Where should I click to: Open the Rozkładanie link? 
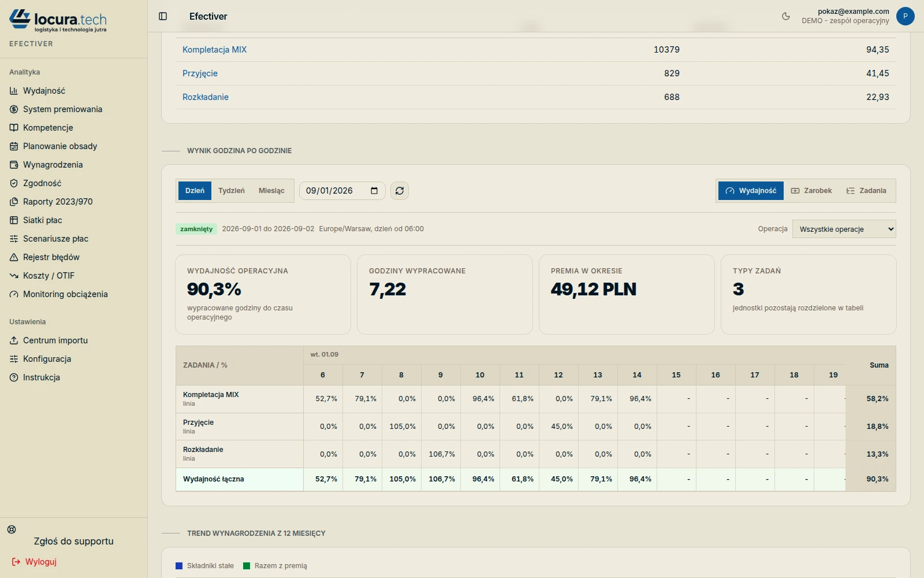pos(206,97)
